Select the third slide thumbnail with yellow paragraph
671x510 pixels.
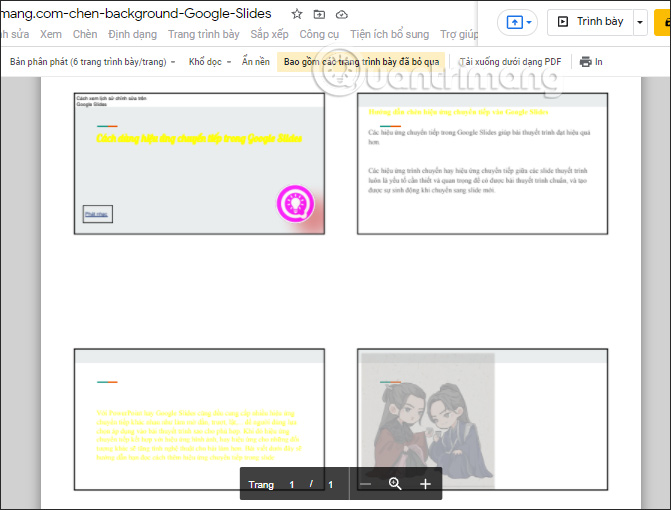[199, 419]
